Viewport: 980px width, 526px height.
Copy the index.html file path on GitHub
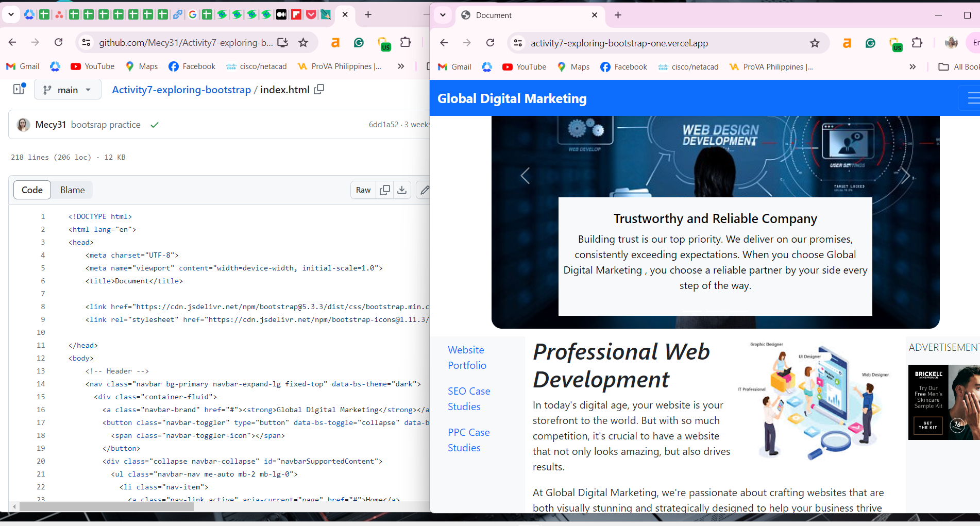[x=319, y=89]
